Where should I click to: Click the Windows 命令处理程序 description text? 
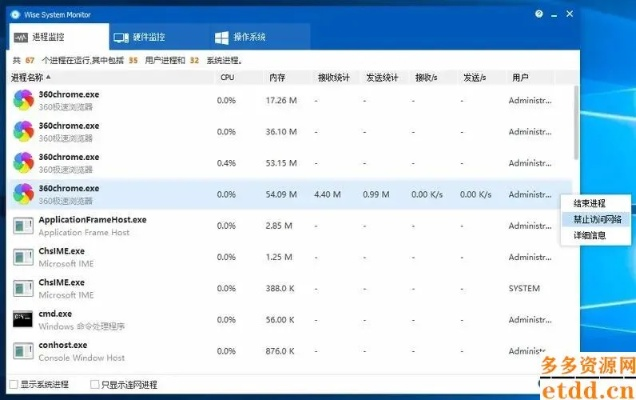pyautogui.click(x=82, y=326)
